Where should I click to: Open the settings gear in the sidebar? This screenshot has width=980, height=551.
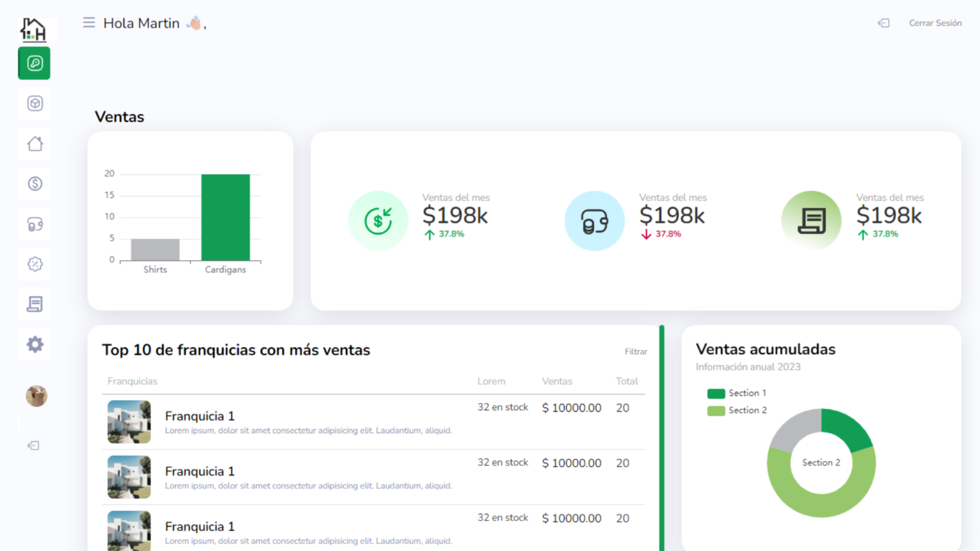34,344
